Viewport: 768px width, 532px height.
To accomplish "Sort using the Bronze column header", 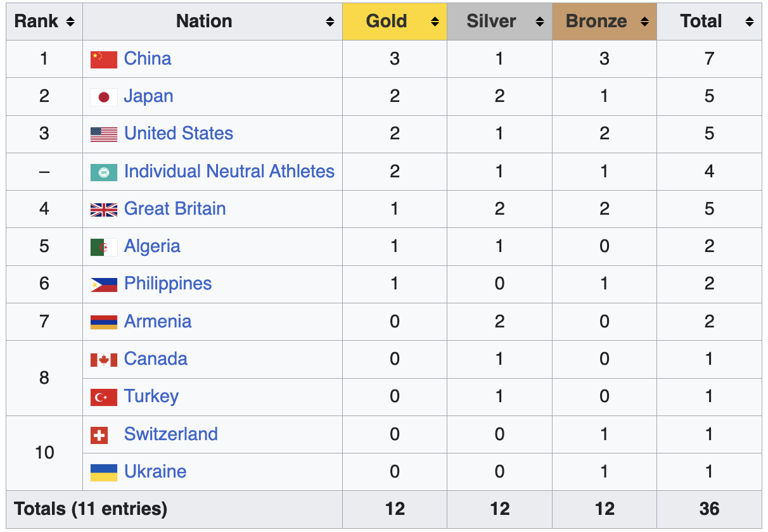I will (x=596, y=22).
